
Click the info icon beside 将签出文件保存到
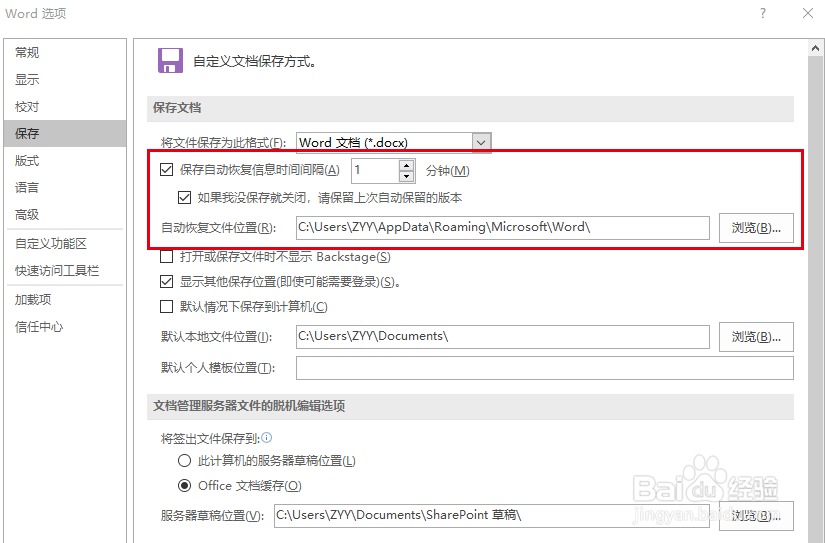pos(267,437)
